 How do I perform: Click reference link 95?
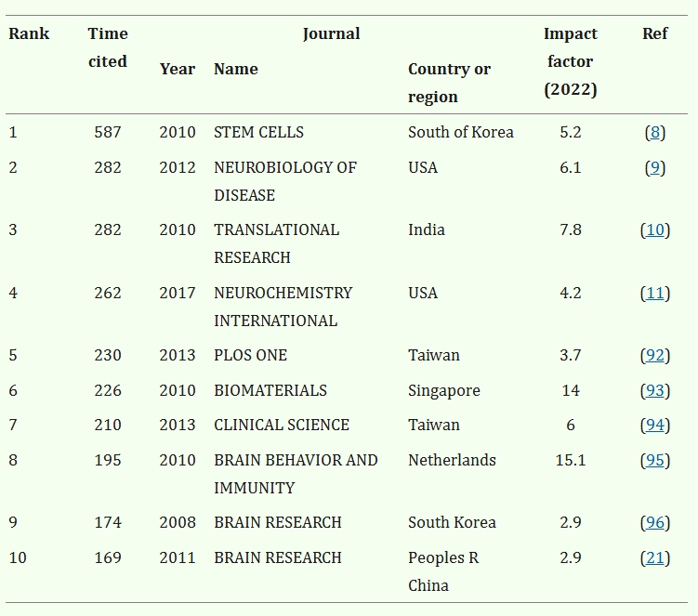pos(655,460)
